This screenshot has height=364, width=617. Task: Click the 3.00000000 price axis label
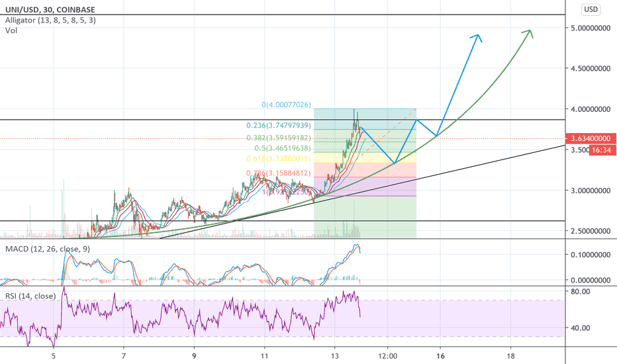click(x=591, y=191)
